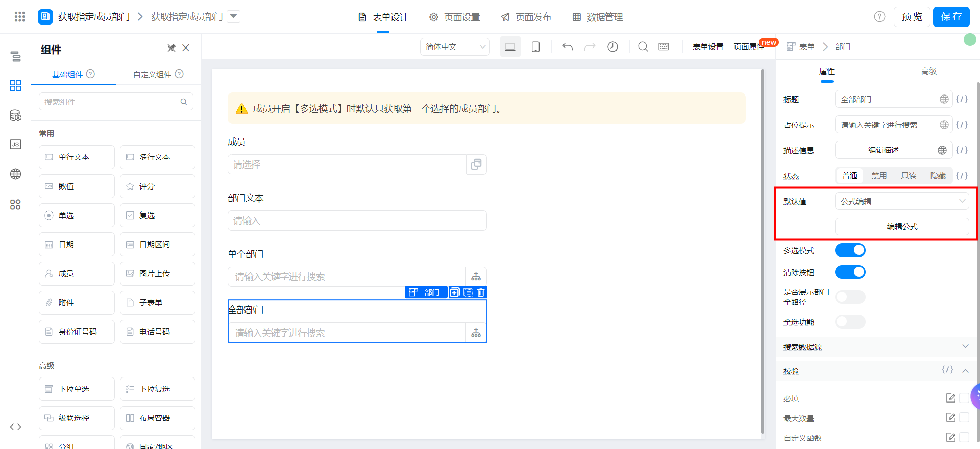Copy the selected 部门 component
Screen dimensions: 980x449
(455, 292)
